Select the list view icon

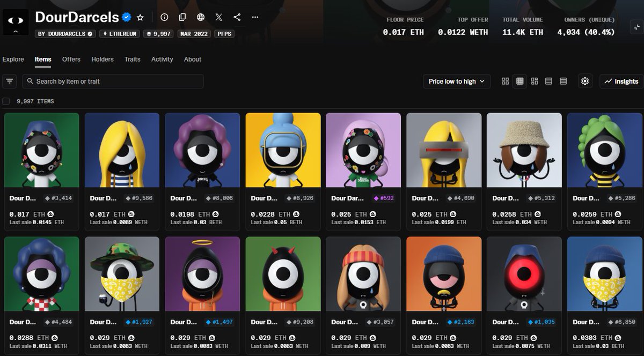[548, 81]
